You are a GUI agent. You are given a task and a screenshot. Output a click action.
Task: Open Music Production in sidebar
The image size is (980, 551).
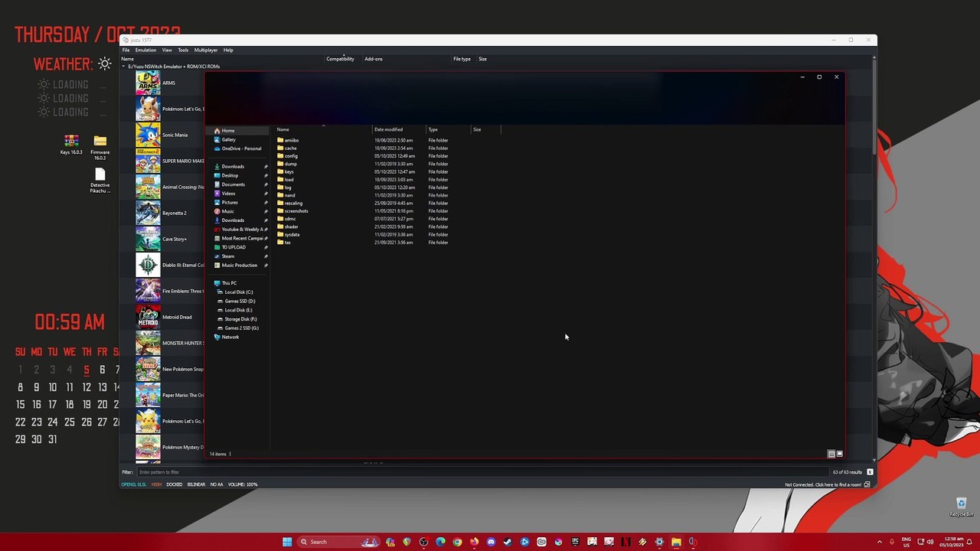pos(239,265)
